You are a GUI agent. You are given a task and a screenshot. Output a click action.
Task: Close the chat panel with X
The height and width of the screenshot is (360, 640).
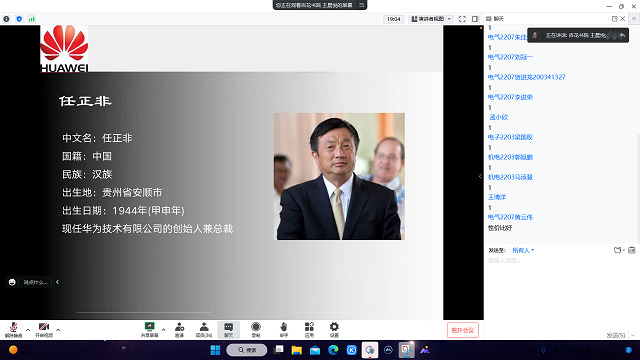[622, 19]
